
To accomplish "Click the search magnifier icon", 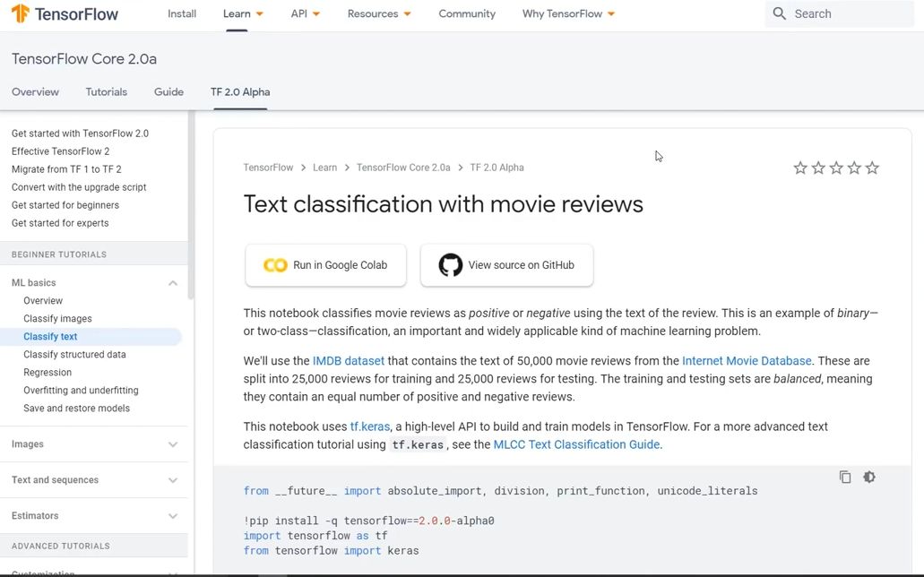I will pos(780,13).
